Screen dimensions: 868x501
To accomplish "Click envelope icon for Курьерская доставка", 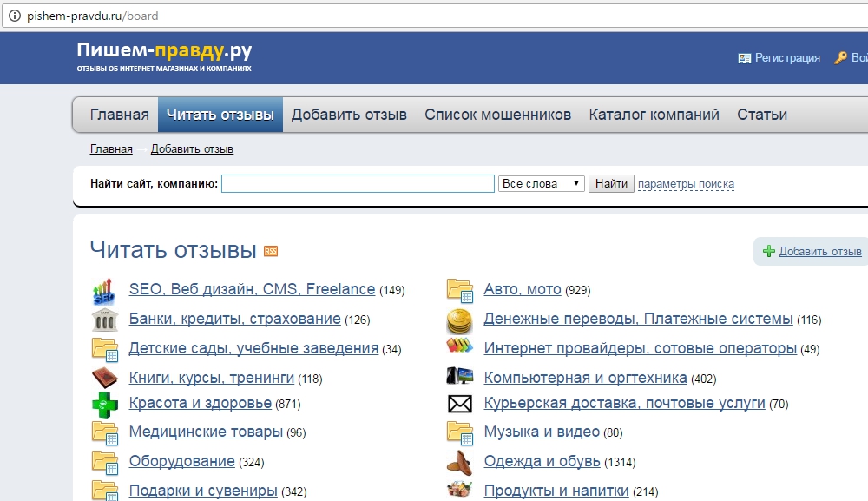I will coord(459,404).
